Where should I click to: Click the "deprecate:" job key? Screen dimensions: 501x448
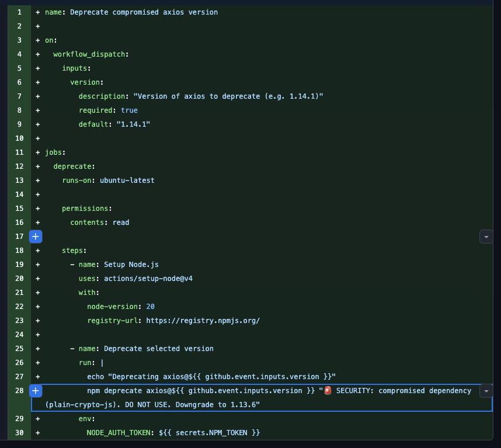click(x=74, y=166)
